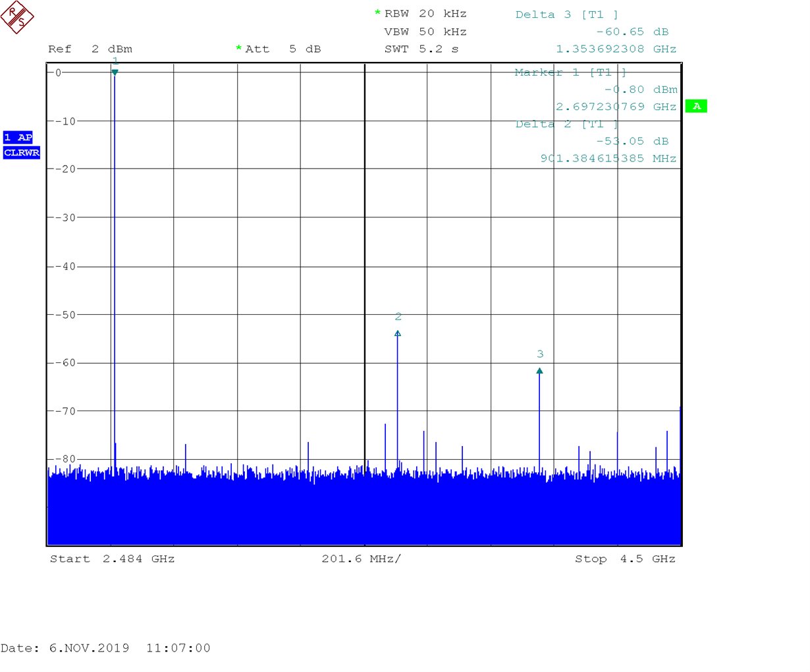This screenshot has height=672, width=810.
Task: Click marker 1 triangle at trace peak
Action: point(115,72)
